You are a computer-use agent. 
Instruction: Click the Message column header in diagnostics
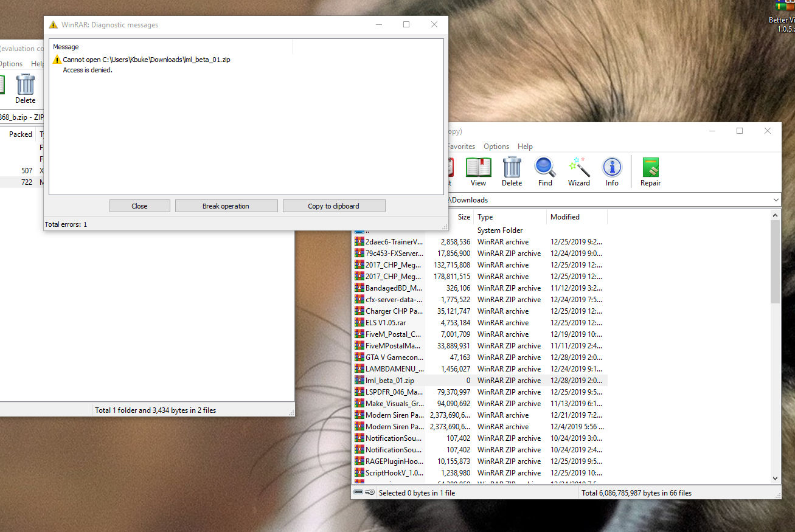pos(171,47)
